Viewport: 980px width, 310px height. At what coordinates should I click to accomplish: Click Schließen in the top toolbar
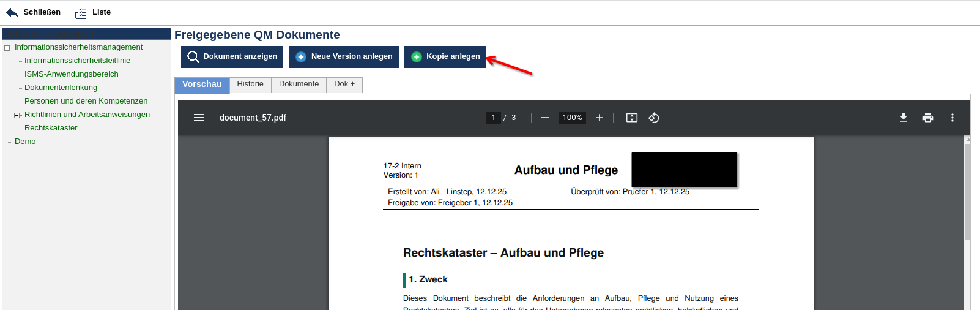(34, 12)
